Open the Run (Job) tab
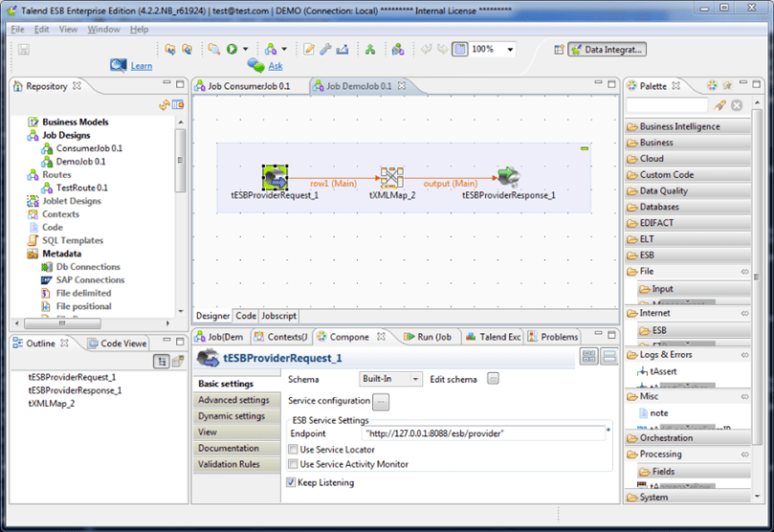 click(429, 337)
